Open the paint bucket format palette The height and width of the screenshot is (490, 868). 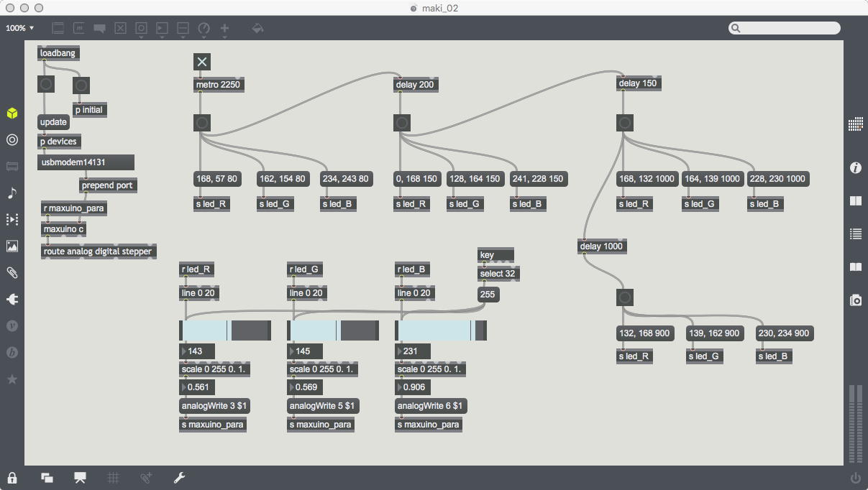click(x=257, y=28)
